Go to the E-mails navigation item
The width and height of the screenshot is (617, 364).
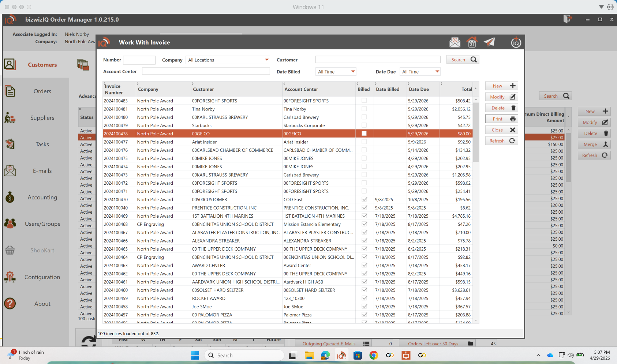(x=42, y=171)
